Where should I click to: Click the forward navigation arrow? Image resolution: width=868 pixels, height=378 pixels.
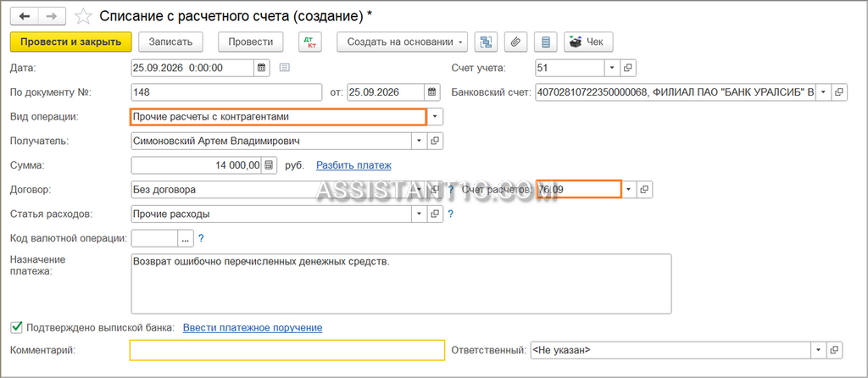click(52, 16)
